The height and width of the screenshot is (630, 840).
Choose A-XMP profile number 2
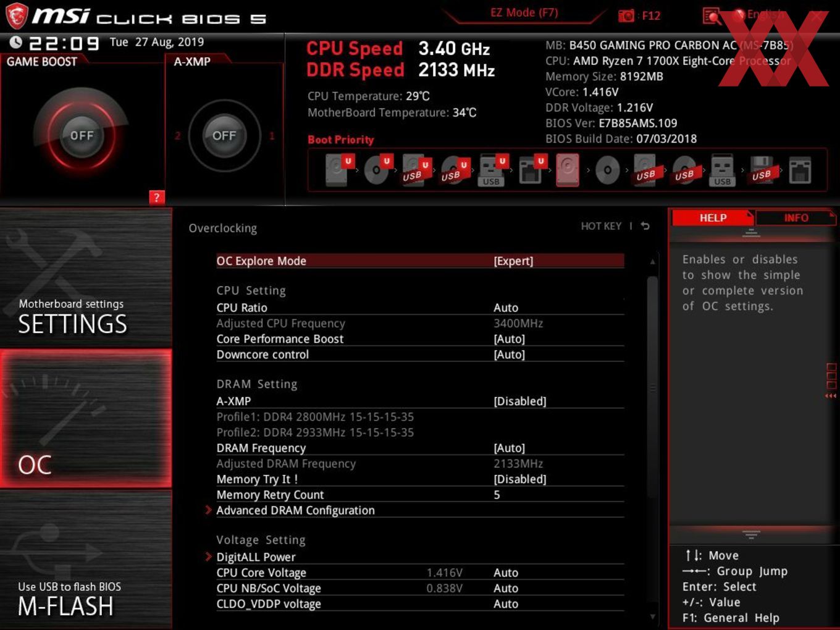pyautogui.click(x=178, y=135)
